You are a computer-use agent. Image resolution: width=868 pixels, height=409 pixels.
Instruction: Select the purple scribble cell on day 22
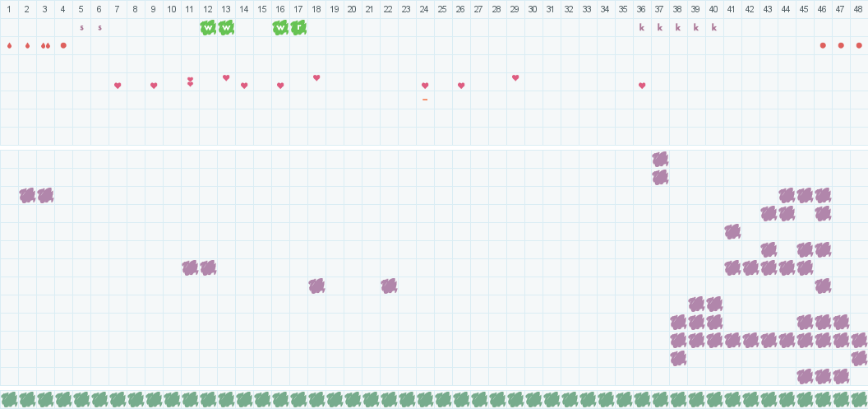point(389,286)
